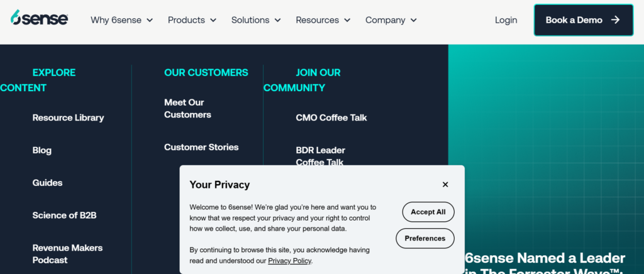Open CMO Coffee Talk link
Viewport: 644px width, 274px height.
[x=331, y=118]
